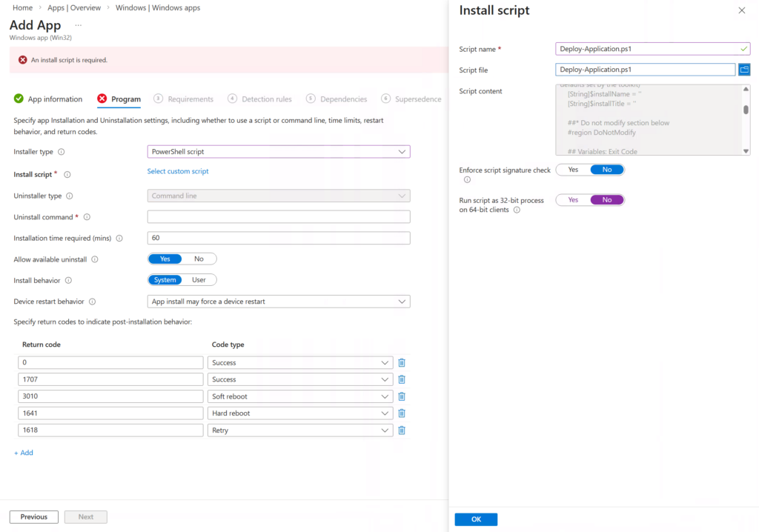The width and height of the screenshot is (759, 532).
Task: Click the Select custom script link
Action: (178, 171)
